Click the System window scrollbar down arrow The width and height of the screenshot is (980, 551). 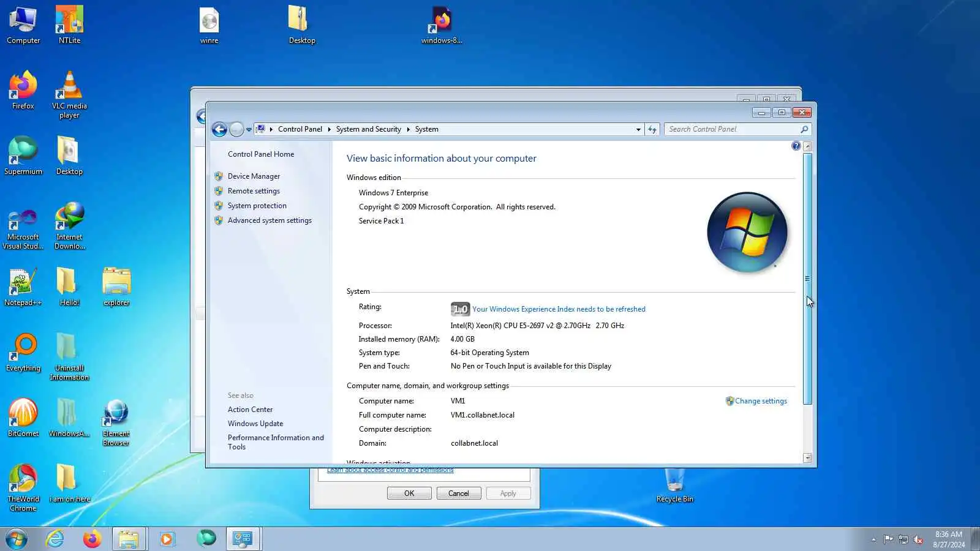[x=807, y=458]
